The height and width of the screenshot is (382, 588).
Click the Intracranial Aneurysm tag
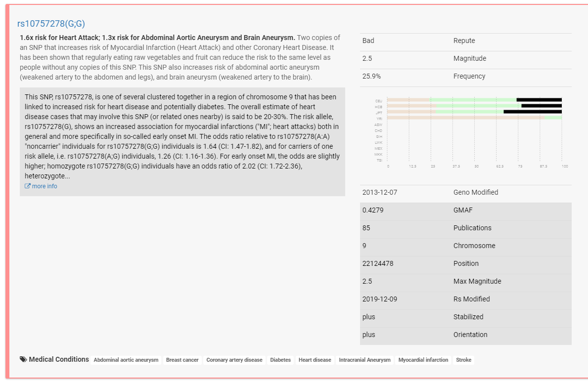click(364, 360)
